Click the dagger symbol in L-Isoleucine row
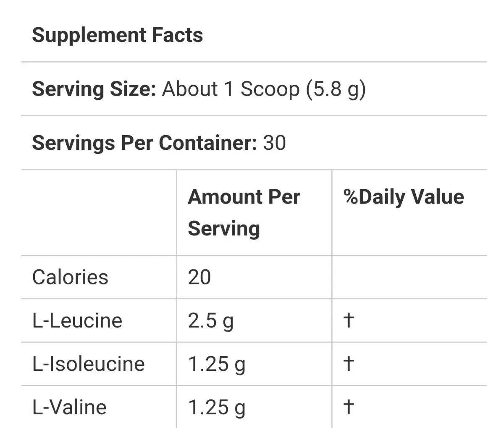The height and width of the screenshot is (428, 504). coord(349,363)
